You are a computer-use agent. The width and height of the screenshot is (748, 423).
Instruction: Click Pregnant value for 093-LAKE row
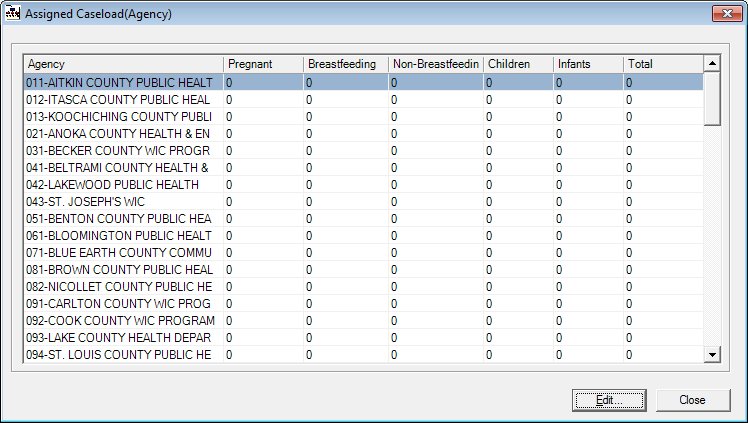[x=229, y=338]
